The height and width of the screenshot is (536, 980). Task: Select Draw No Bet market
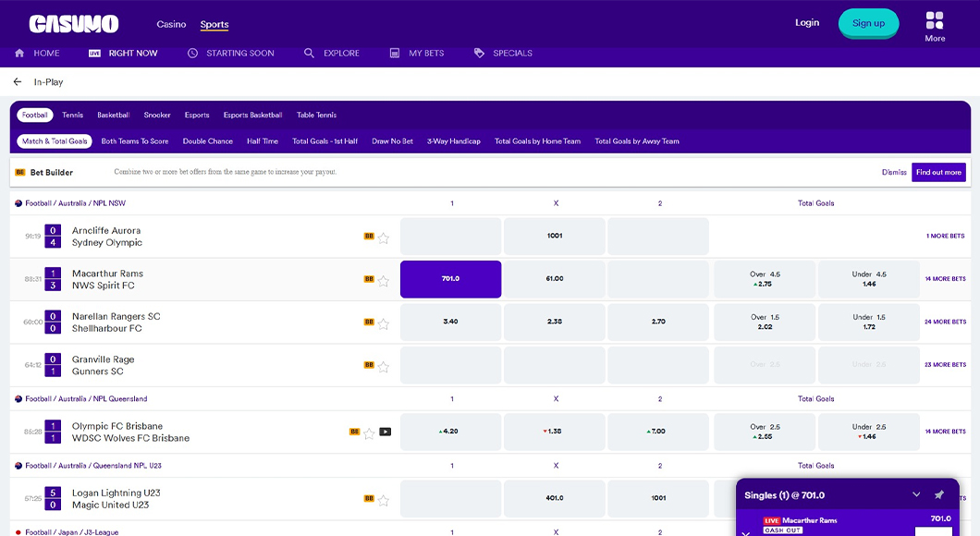tap(393, 141)
